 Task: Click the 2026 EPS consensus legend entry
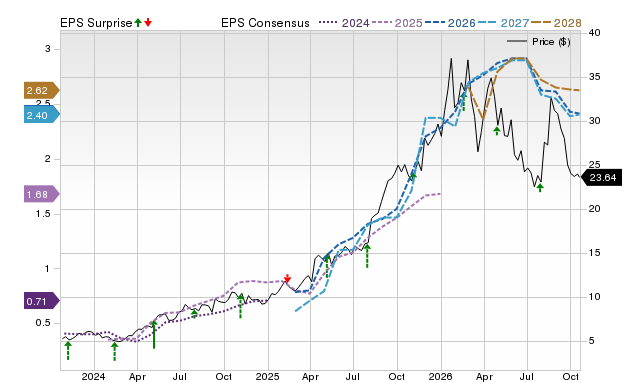coord(450,23)
